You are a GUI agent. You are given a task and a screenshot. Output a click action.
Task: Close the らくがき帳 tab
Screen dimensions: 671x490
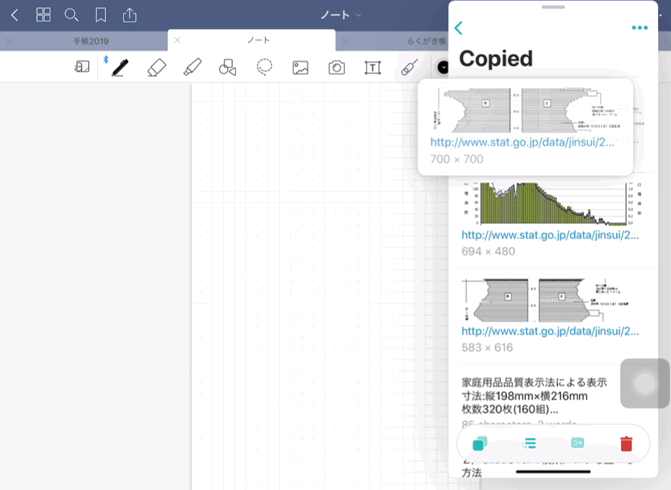(345, 41)
